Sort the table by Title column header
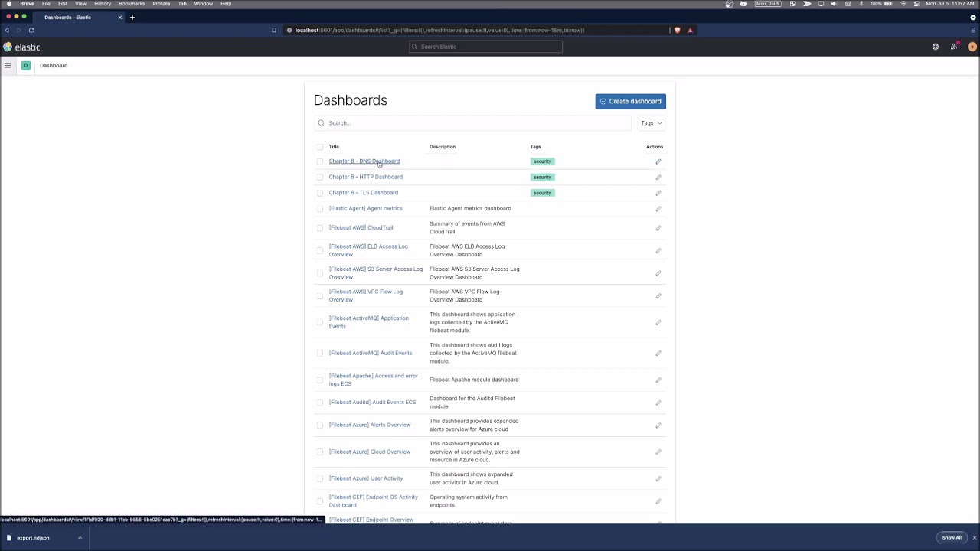 point(334,147)
